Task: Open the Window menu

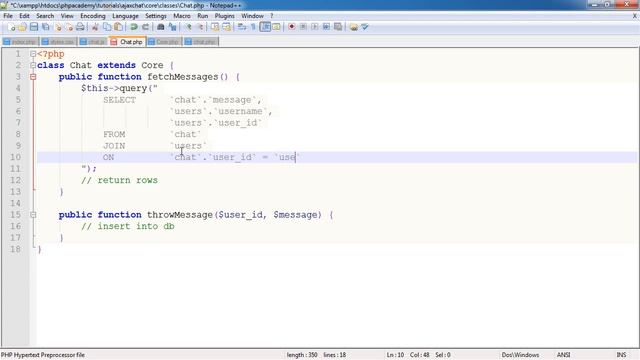Action: click(252, 16)
